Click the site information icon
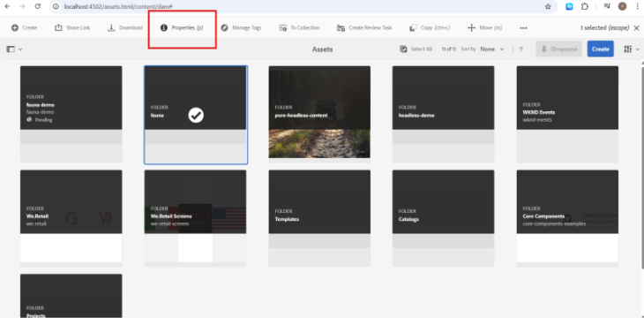The image size is (644, 318). click(x=56, y=6)
